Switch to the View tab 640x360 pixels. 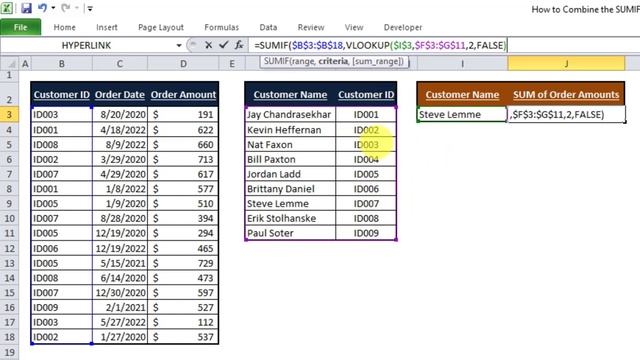click(x=353, y=27)
